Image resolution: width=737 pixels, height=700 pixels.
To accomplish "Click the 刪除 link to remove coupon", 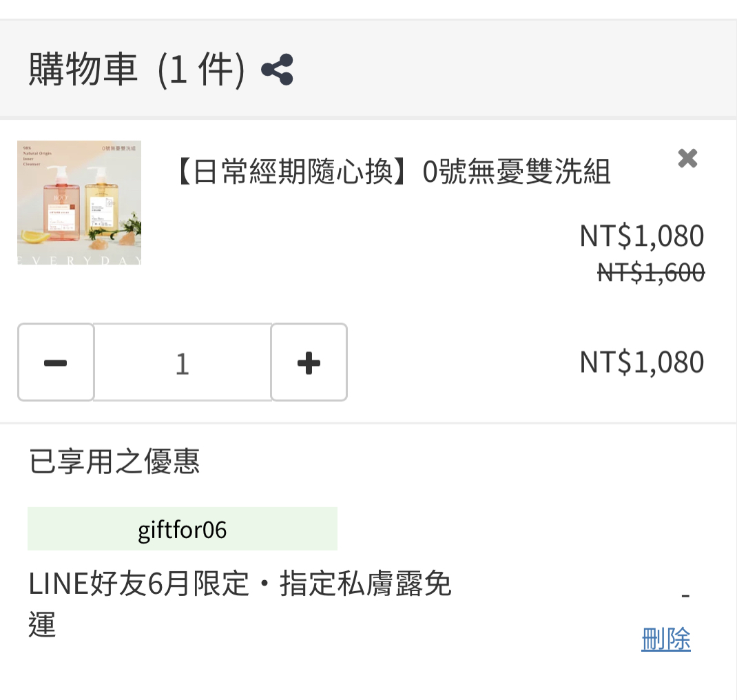I will (x=665, y=639).
